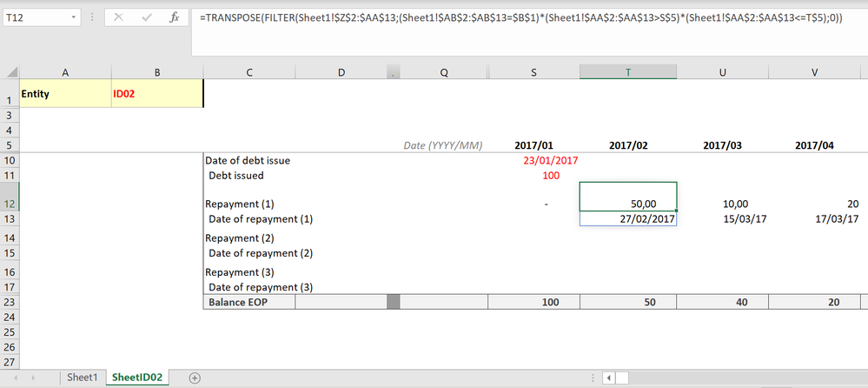Click the horizontal scrollbar left arrow
Screen dimensions: 868x388
pyautogui.click(x=609, y=378)
